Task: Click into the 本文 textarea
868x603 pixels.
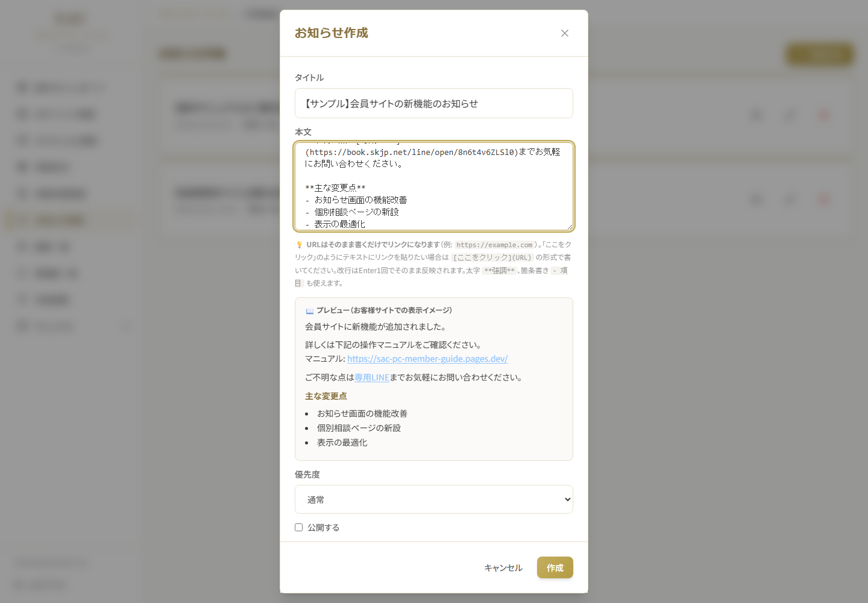Action: click(x=434, y=186)
